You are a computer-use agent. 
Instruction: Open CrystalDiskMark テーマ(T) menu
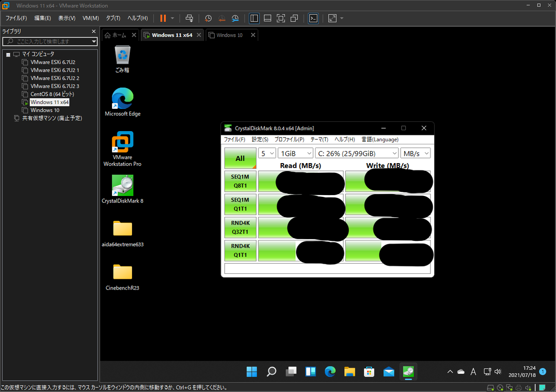click(x=319, y=139)
